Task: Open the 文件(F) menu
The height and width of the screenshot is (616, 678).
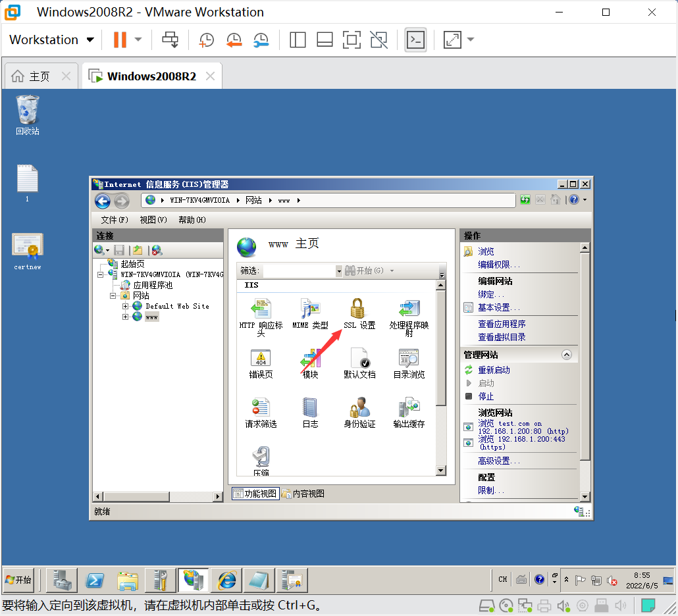Action: 115,220
